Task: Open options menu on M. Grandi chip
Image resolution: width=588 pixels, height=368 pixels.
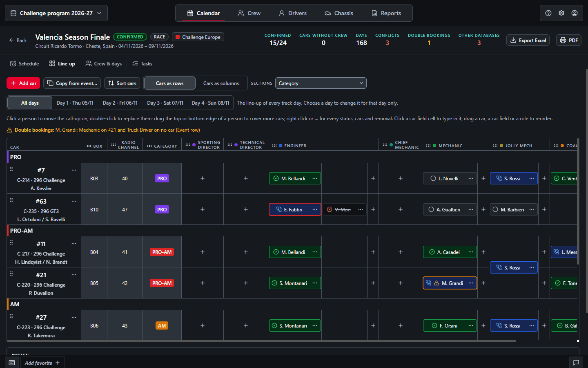Action: 471,283
